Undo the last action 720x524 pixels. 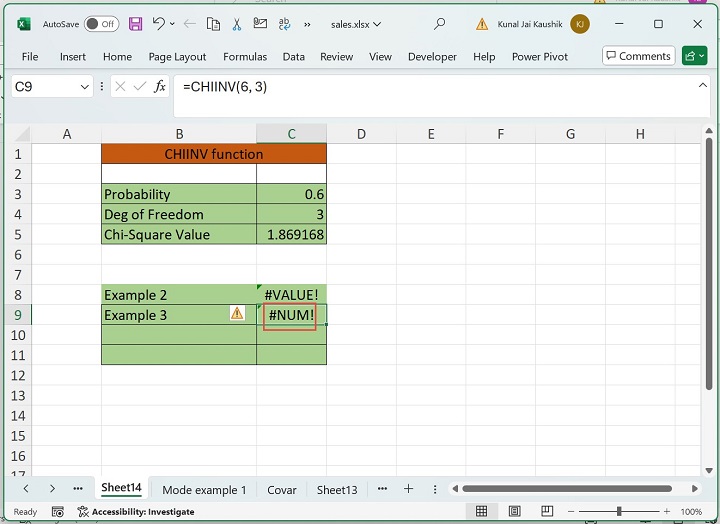click(159, 23)
